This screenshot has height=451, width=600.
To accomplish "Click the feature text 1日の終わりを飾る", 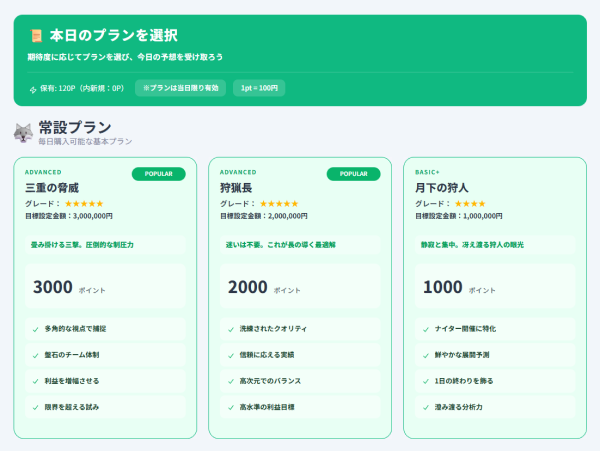I will pos(464,381).
